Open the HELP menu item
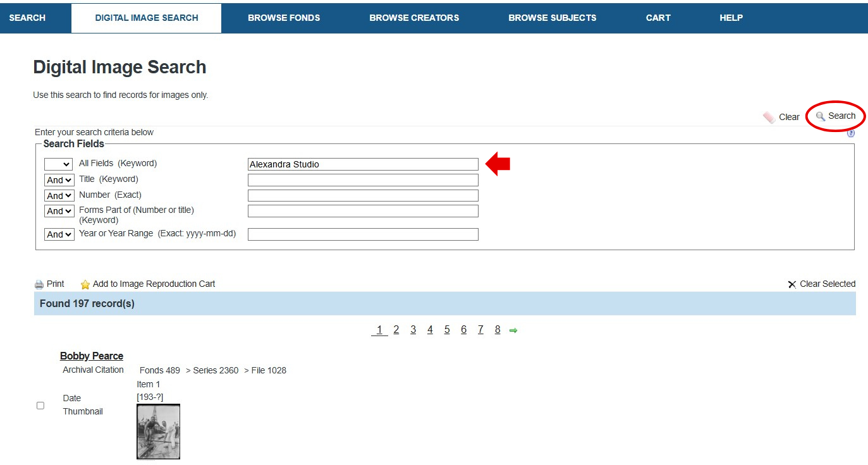 pyautogui.click(x=731, y=18)
